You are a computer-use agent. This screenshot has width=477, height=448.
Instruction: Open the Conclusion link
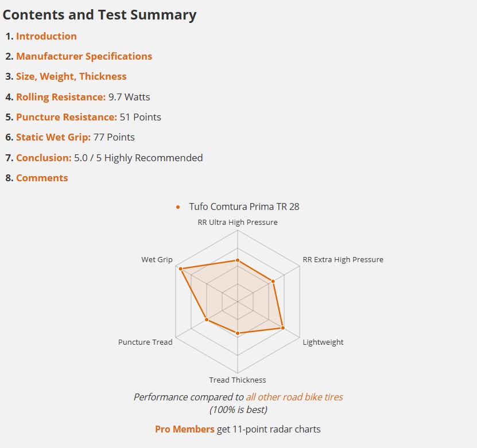44,158
